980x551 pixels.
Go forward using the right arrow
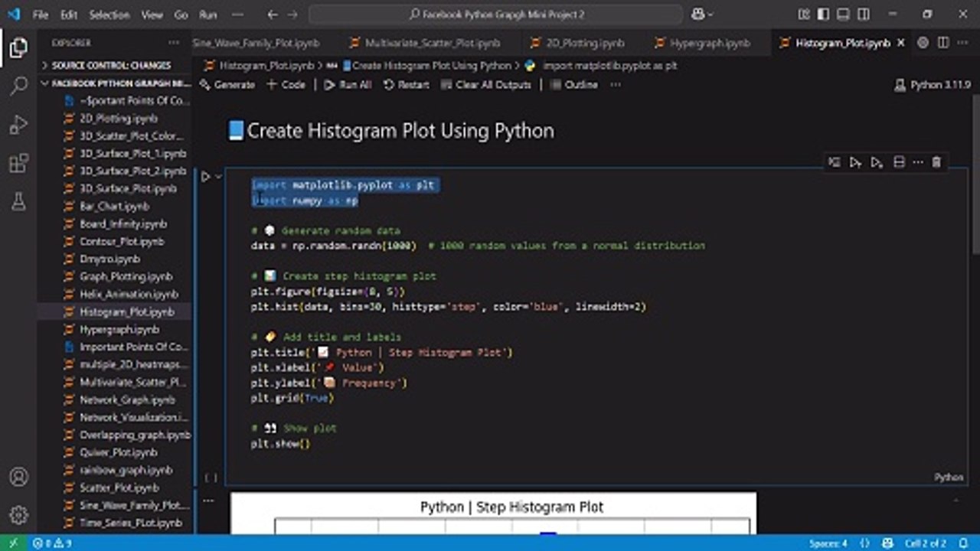pos(292,14)
